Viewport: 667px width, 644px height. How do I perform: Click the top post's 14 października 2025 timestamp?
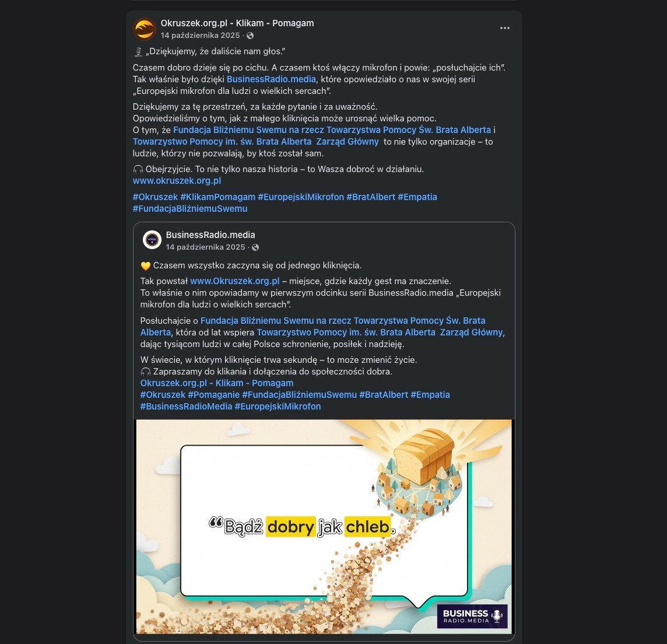tap(201, 36)
